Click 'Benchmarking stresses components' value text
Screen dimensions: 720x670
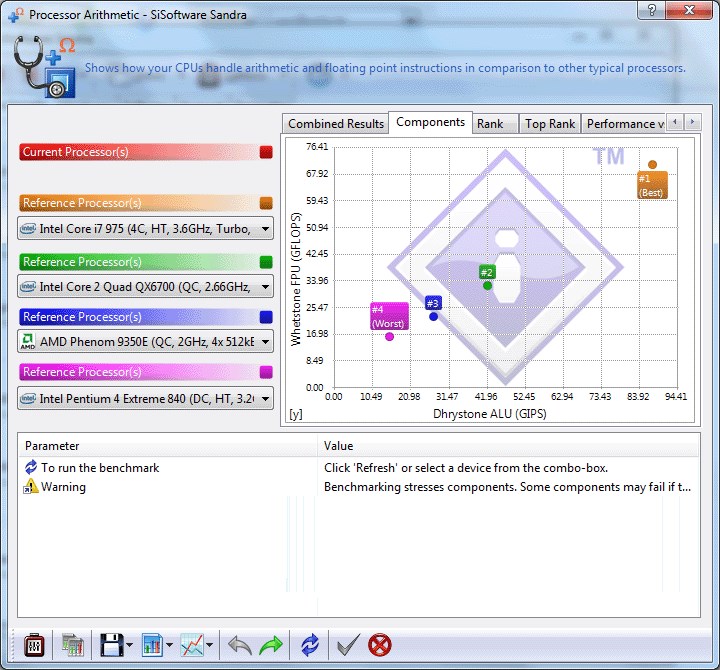pos(507,487)
